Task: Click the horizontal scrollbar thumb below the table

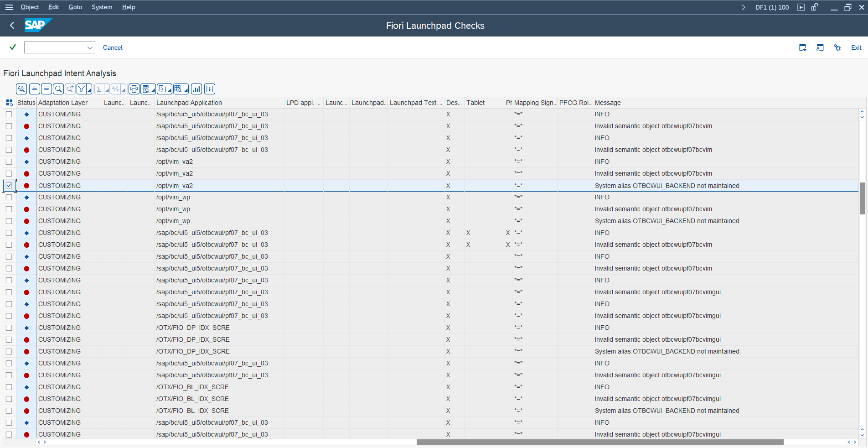Action: 600,442
